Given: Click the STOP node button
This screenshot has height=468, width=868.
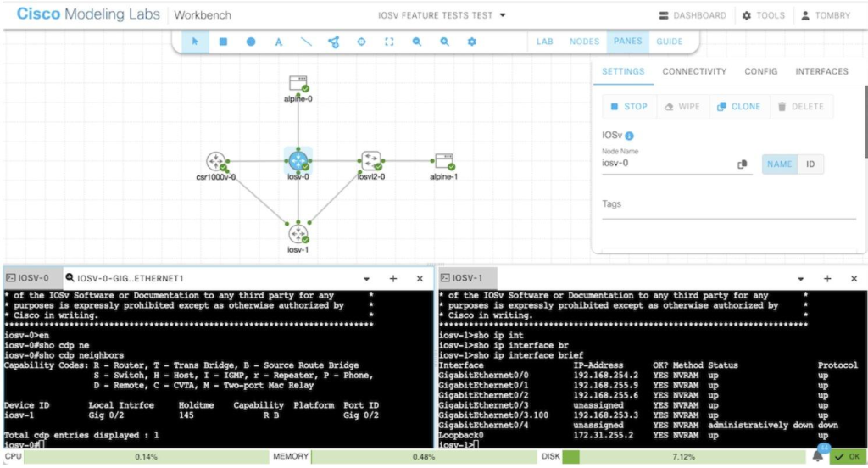Looking at the screenshot, I should [630, 106].
